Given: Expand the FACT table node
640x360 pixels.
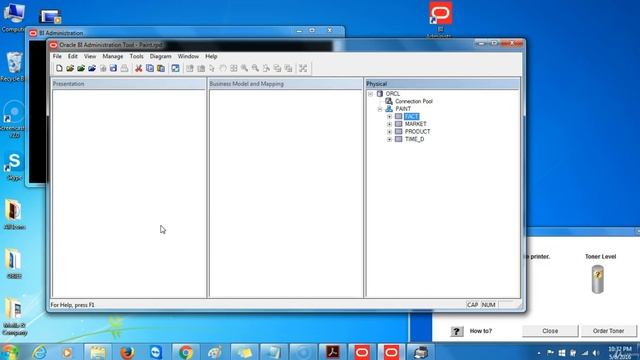Looking at the screenshot, I should click(x=389, y=117).
